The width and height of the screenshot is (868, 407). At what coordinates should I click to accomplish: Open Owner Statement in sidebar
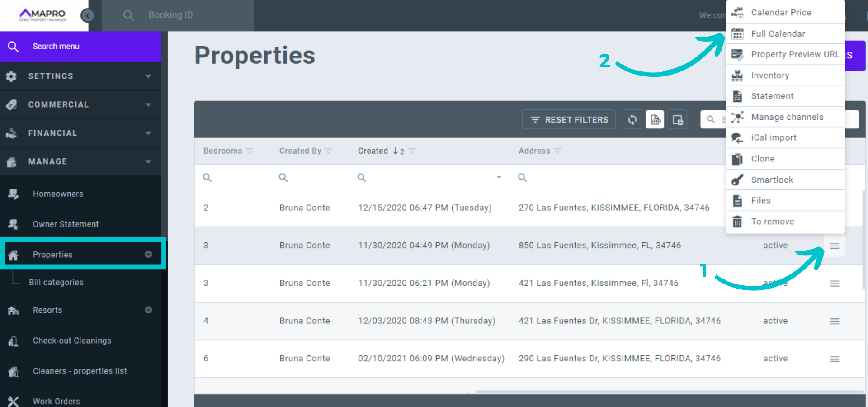[x=66, y=224]
